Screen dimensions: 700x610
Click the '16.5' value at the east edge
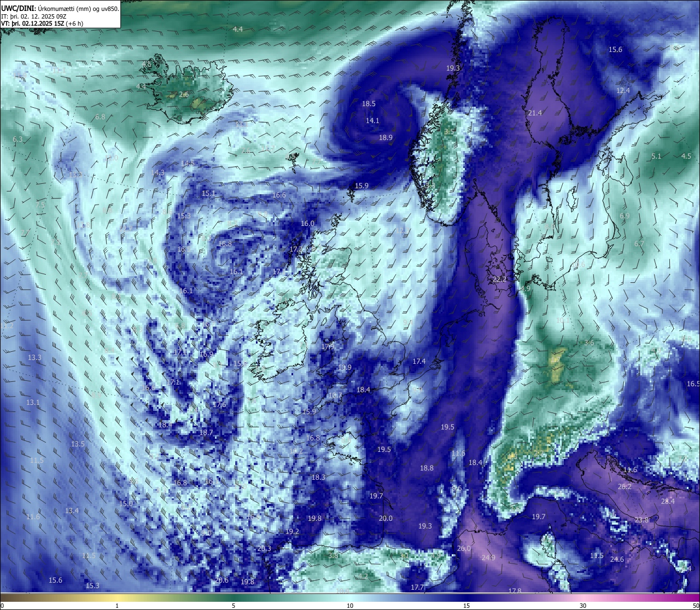point(693,384)
